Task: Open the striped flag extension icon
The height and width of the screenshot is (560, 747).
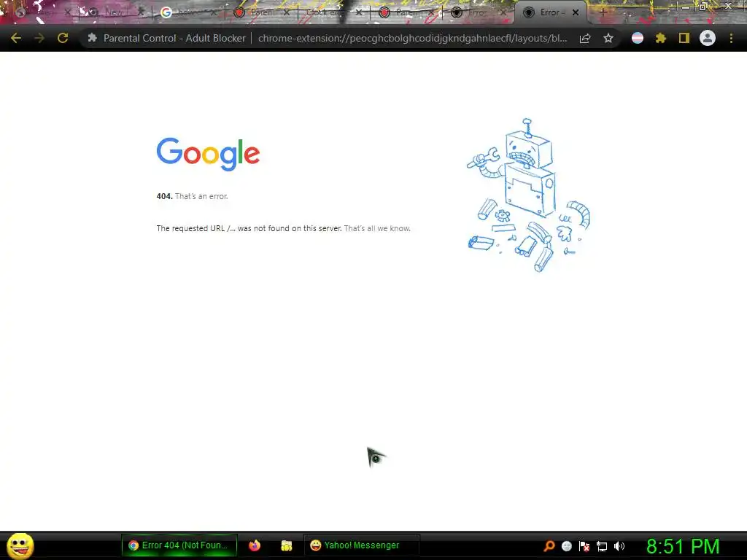Action: click(638, 38)
